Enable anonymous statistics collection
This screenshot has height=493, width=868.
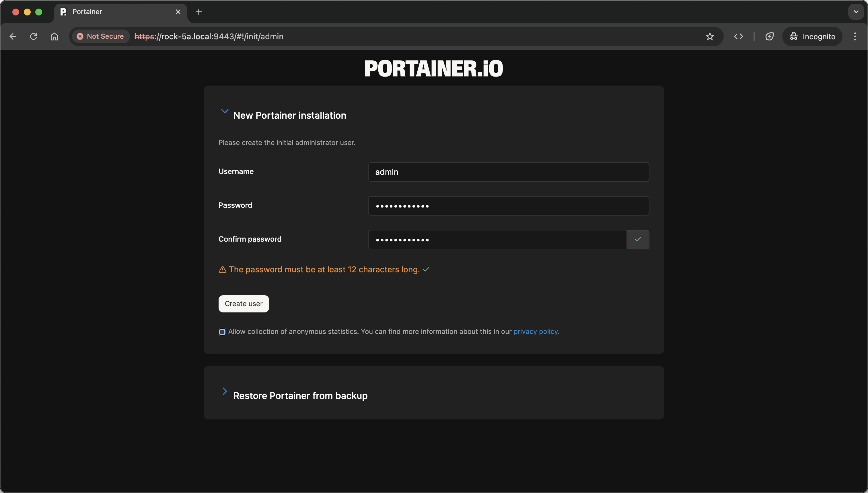pos(222,332)
